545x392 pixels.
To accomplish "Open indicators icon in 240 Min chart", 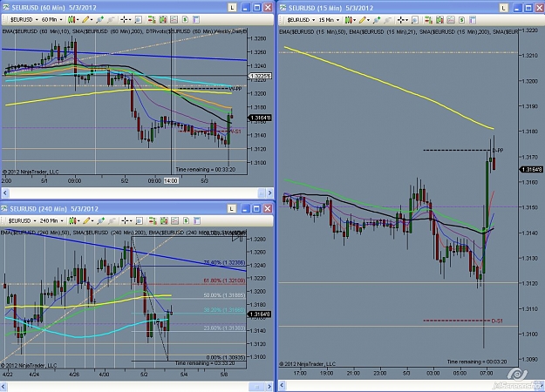I will point(174,220).
